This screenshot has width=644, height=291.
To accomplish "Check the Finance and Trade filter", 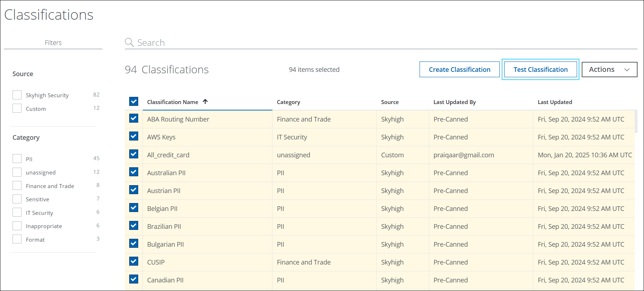I will 17,186.
